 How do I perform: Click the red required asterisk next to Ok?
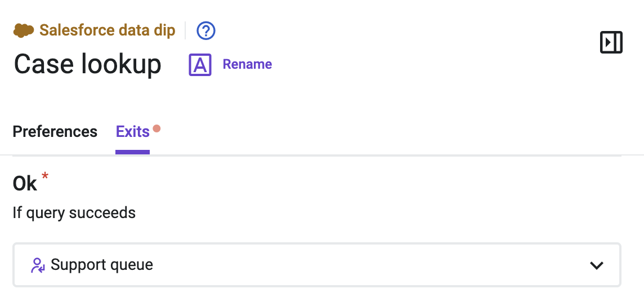[45, 176]
